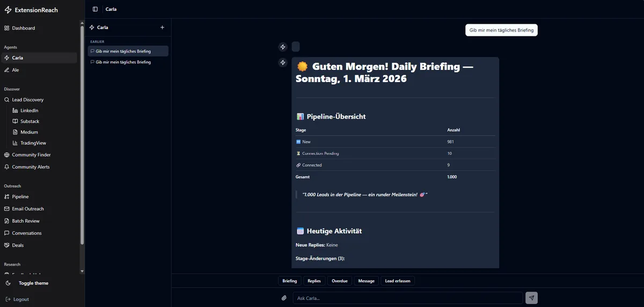Click the Community Finder globe icon

click(7, 155)
